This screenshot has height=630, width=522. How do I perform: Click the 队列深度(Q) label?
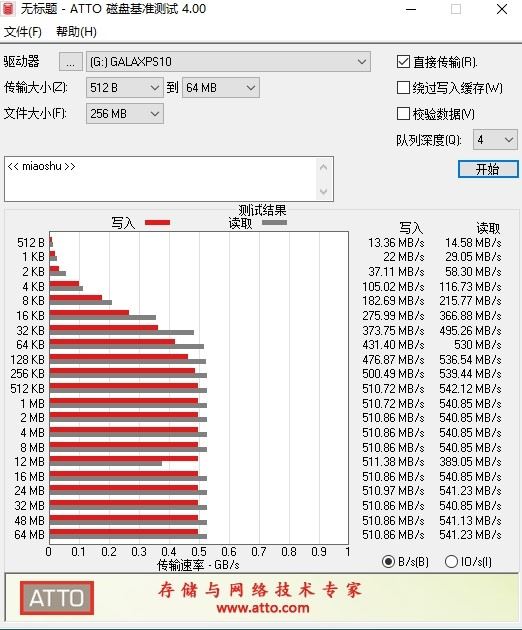(x=428, y=140)
